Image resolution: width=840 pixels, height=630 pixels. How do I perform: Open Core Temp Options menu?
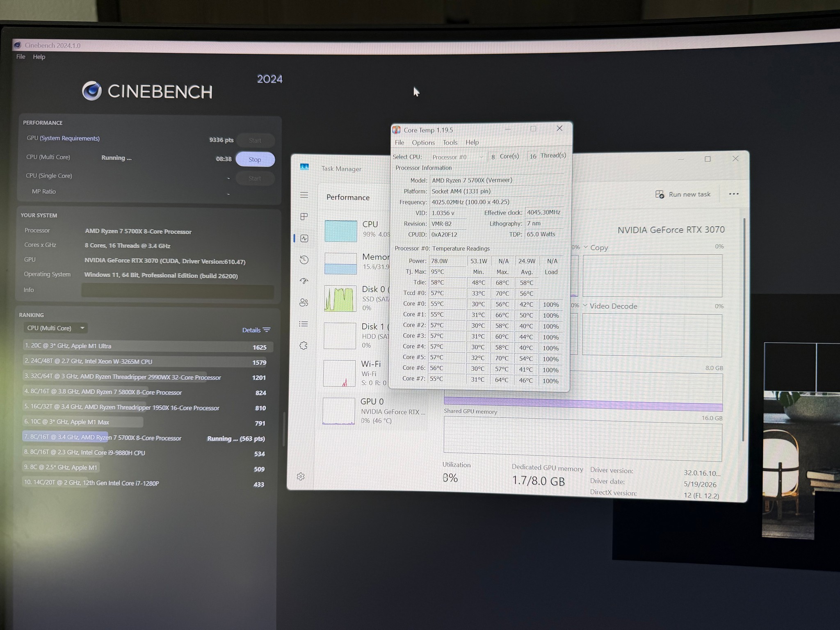(423, 143)
